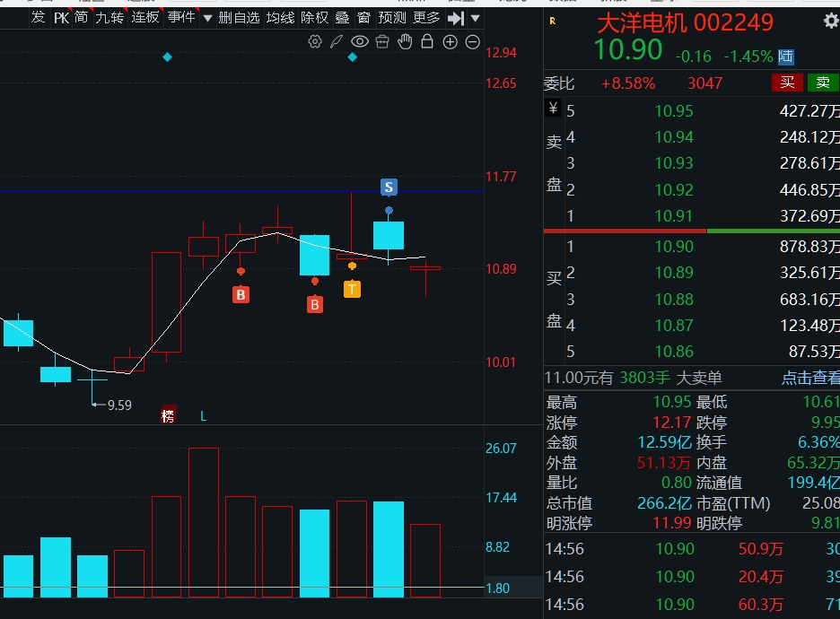This screenshot has height=619, width=840.
Task: Toggle the chart lock icon
Action: click(427, 41)
